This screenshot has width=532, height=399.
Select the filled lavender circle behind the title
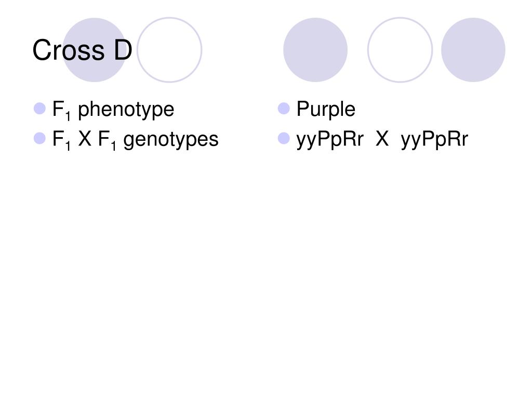(95, 50)
